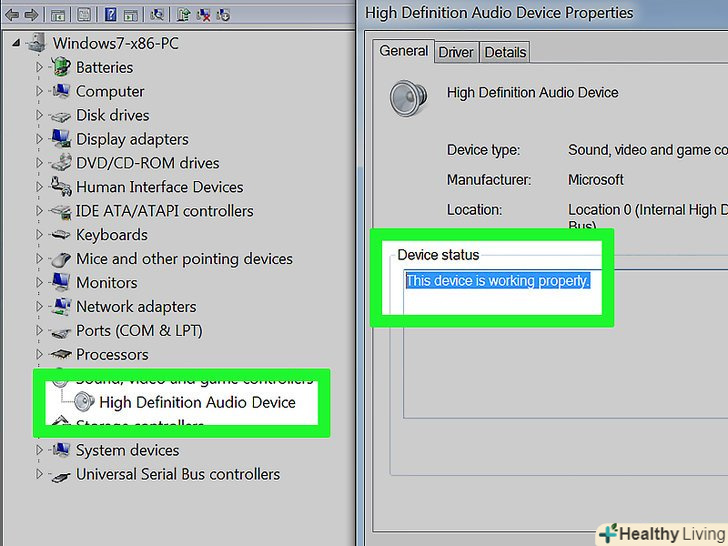The height and width of the screenshot is (546, 728).
Task: Click the System devices category icon
Action: [61, 449]
